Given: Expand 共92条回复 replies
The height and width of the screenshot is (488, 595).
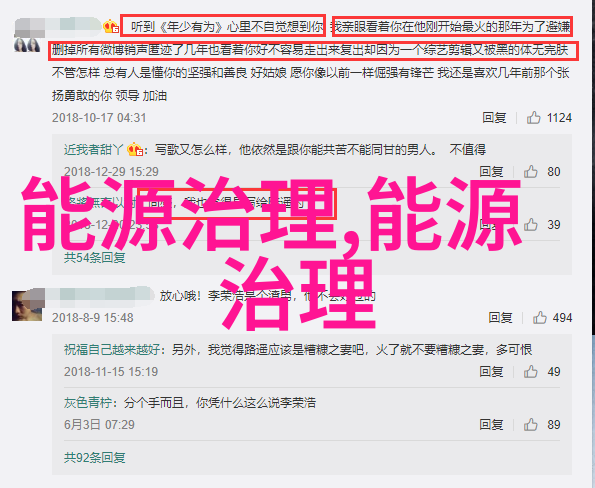Looking at the screenshot, I should tap(94, 458).
